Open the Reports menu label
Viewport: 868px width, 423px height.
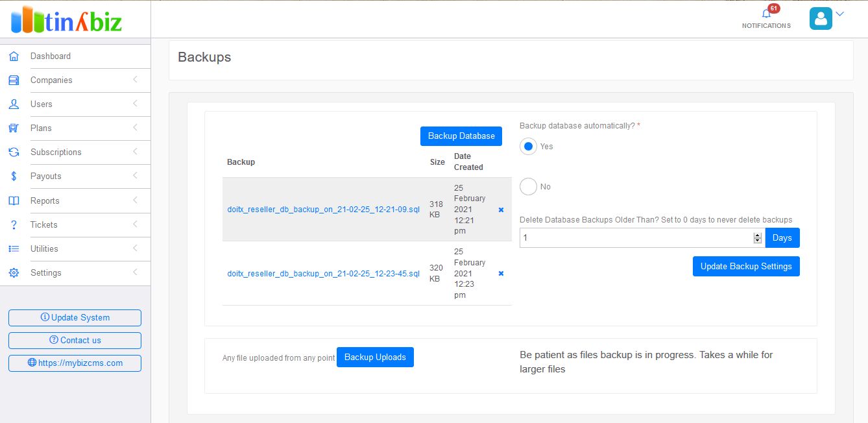pyautogui.click(x=45, y=201)
